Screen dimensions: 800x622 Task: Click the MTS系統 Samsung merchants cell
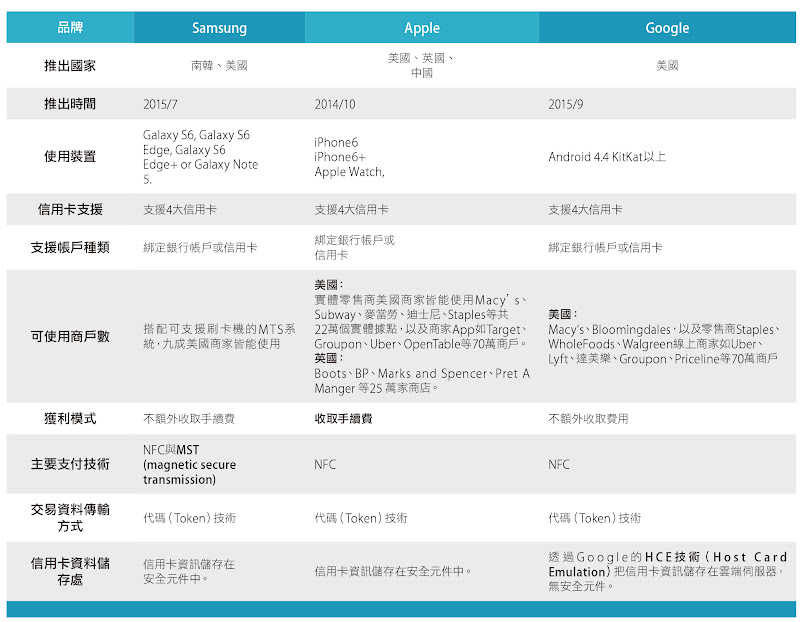tap(219, 336)
